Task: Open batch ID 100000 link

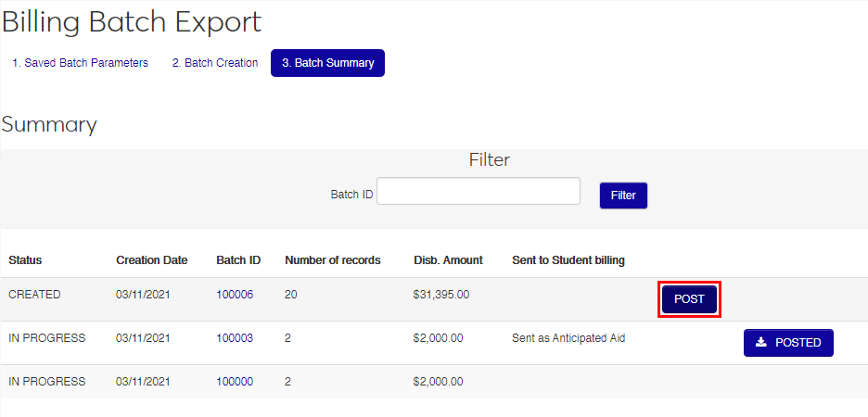Action: click(234, 382)
